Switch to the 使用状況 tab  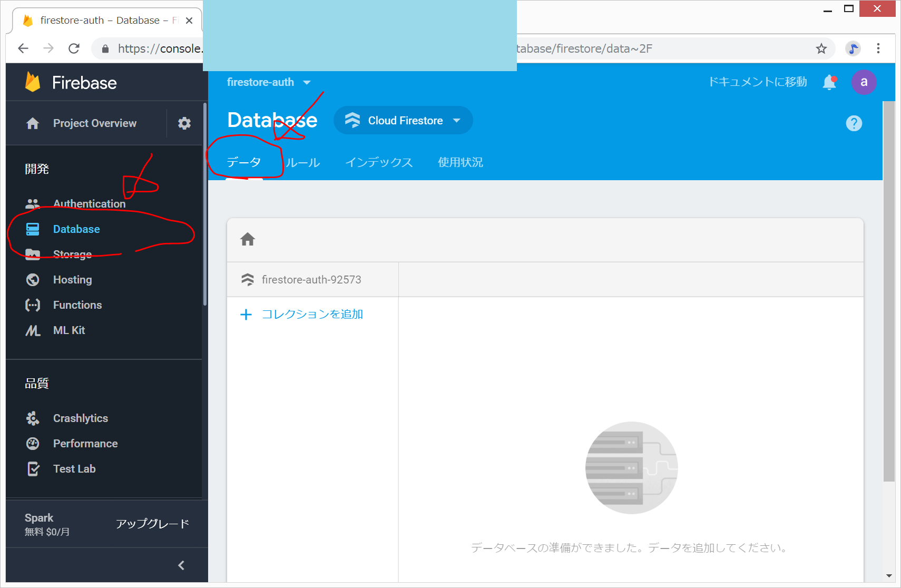coord(461,162)
